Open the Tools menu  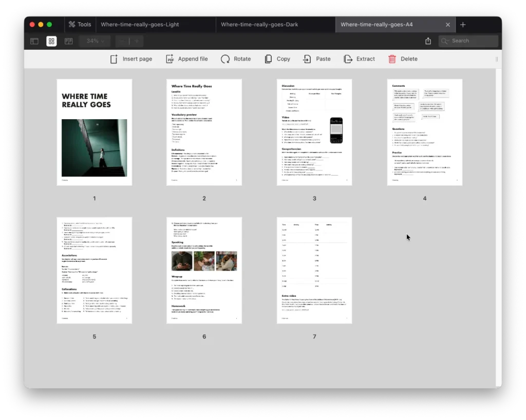[80, 25]
